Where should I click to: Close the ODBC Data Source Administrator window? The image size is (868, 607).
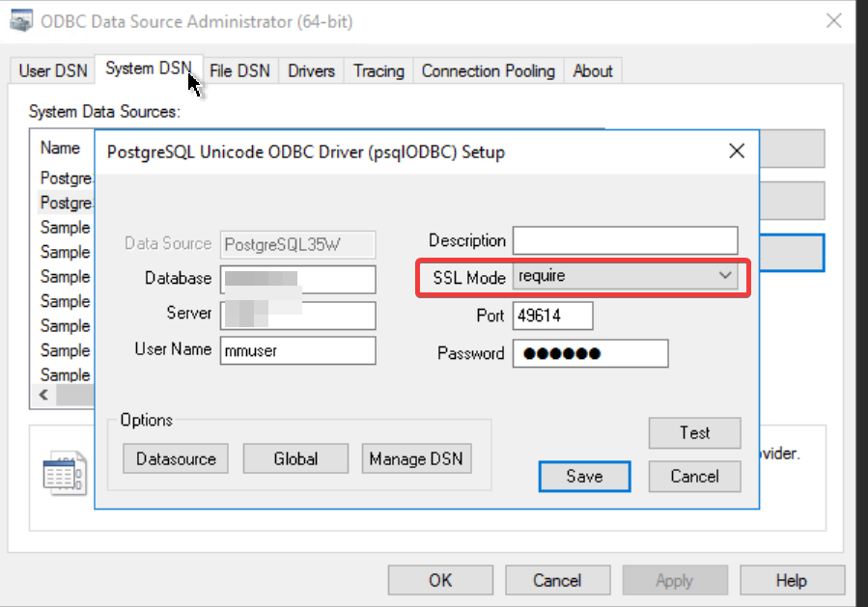click(x=833, y=21)
